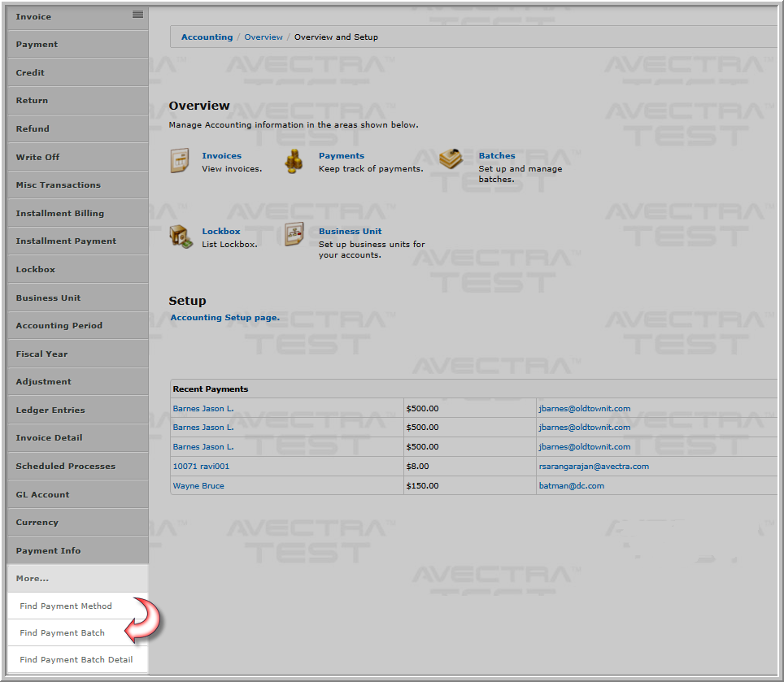Screen dimensions: 784x682
Task: Click the Overview breadcrumb link
Action: click(x=264, y=37)
